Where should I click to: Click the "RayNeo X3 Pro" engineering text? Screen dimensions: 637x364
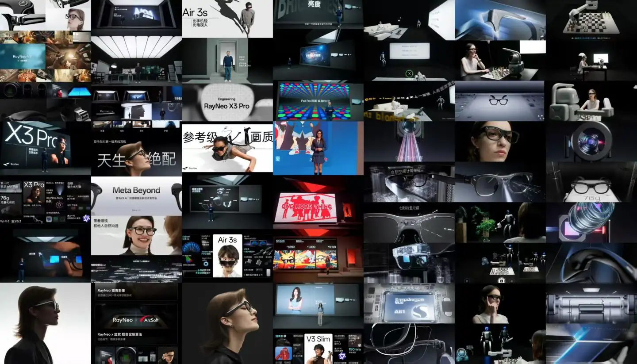coord(226,106)
